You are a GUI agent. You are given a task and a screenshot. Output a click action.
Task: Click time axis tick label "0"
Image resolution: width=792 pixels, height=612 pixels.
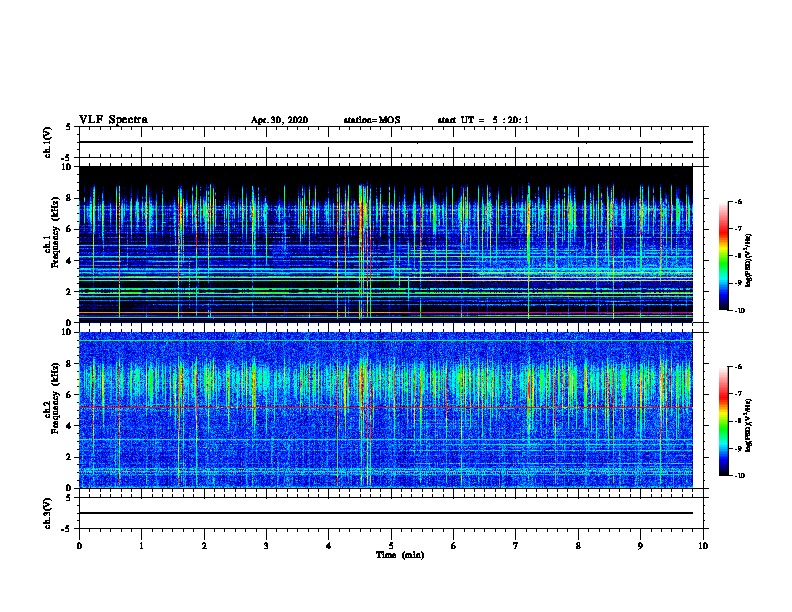[x=79, y=546]
